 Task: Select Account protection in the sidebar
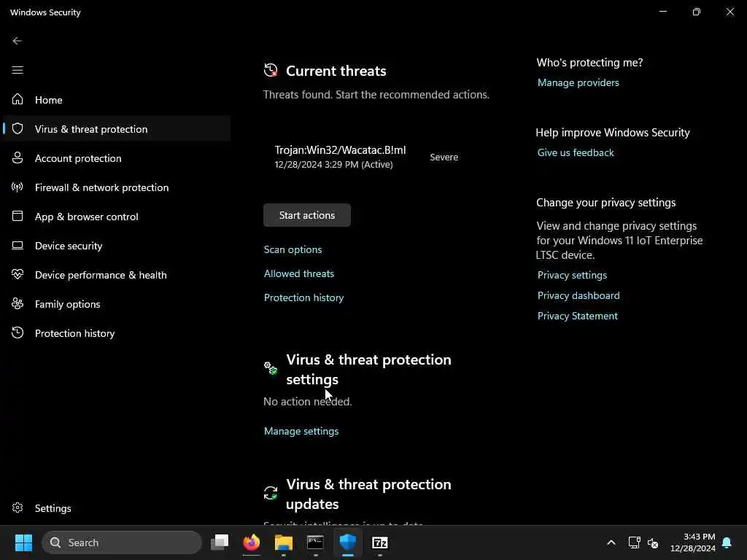[x=116, y=158]
